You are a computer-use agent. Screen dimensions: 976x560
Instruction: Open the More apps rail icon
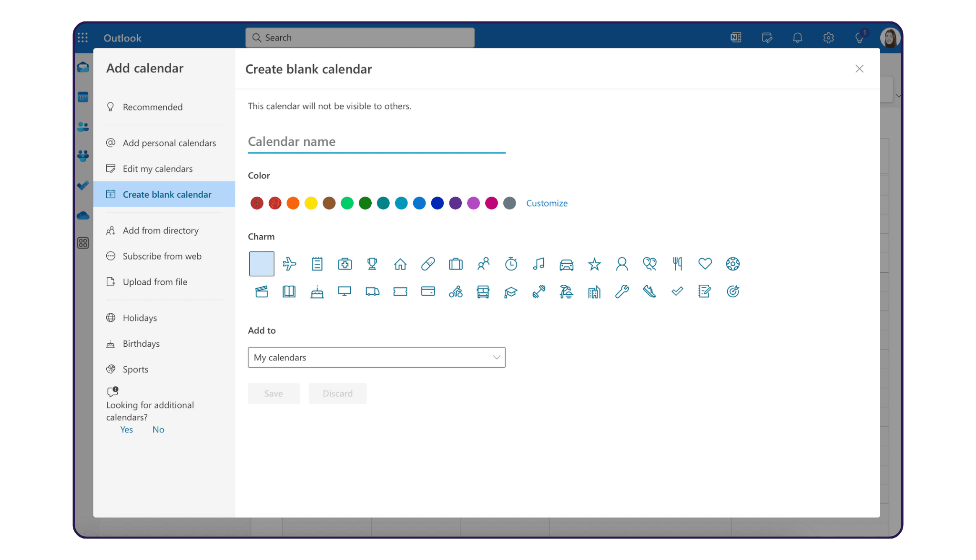pyautogui.click(x=83, y=243)
